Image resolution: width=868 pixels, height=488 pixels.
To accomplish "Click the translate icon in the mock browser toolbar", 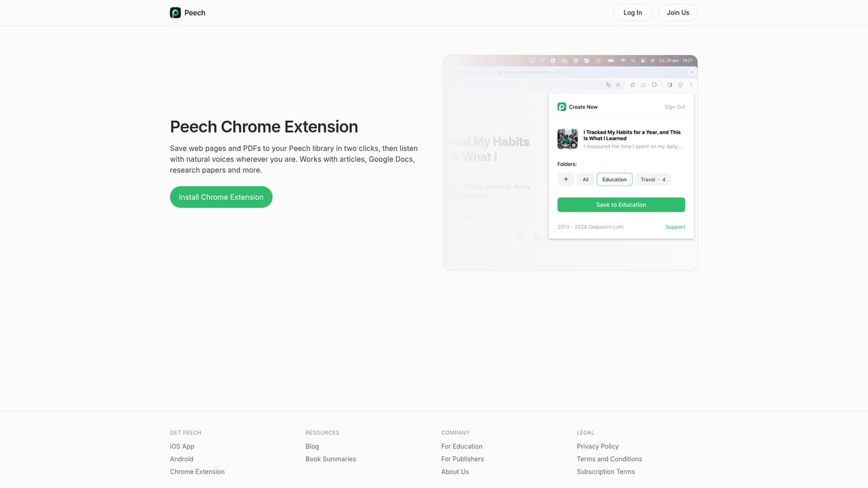I will tap(608, 85).
